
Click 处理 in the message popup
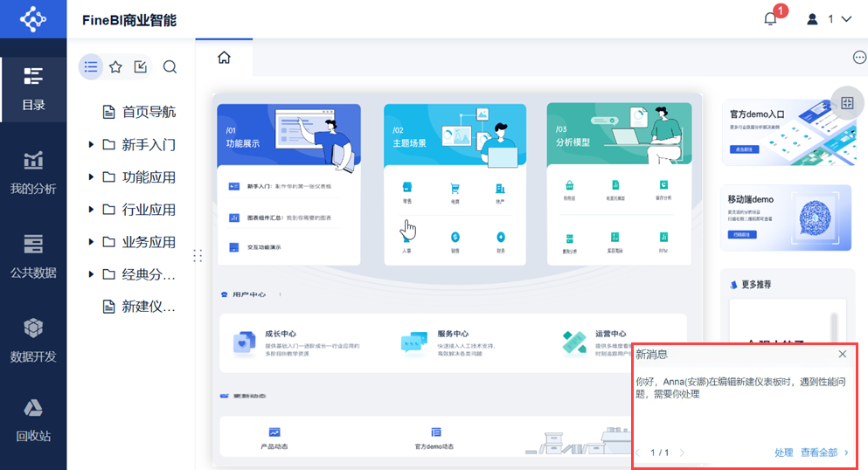783,453
